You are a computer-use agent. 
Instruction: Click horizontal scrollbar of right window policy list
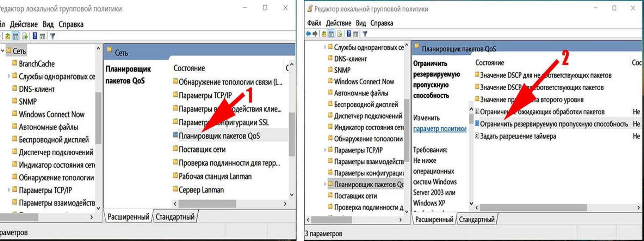coord(533,208)
